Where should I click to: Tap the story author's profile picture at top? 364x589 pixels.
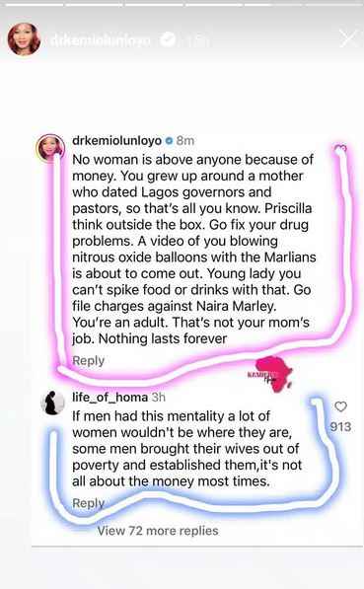point(24,39)
